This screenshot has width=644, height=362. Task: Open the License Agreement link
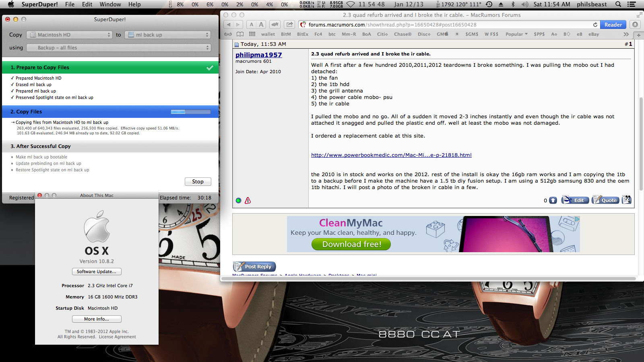118,337
